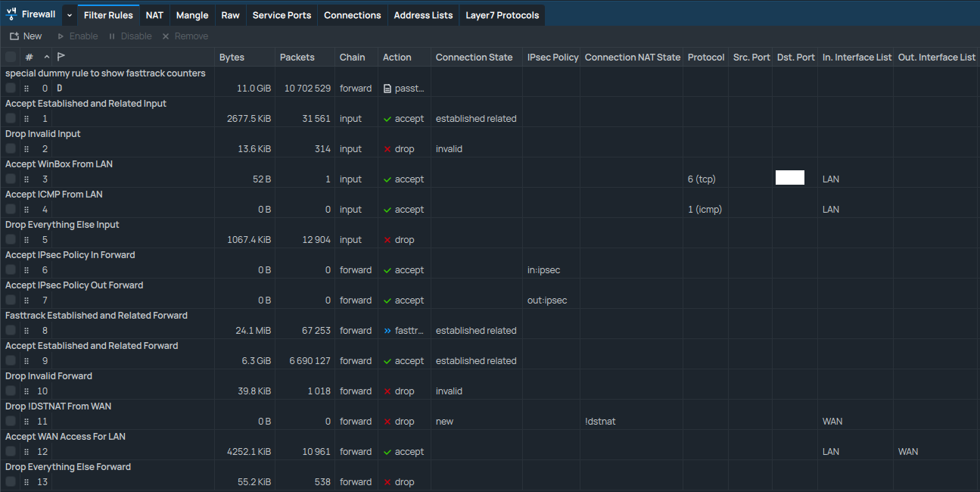Click the drag handle on rule 3
Image resolution: width=980 pixels, height=492 pixels.
pos(26,179)
